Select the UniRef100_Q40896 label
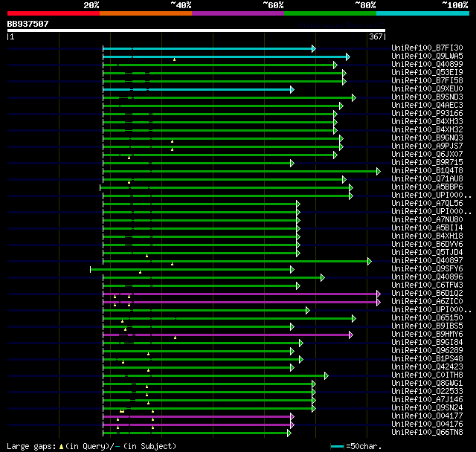Viewport: 476px width, 452px height. point(427,277)
